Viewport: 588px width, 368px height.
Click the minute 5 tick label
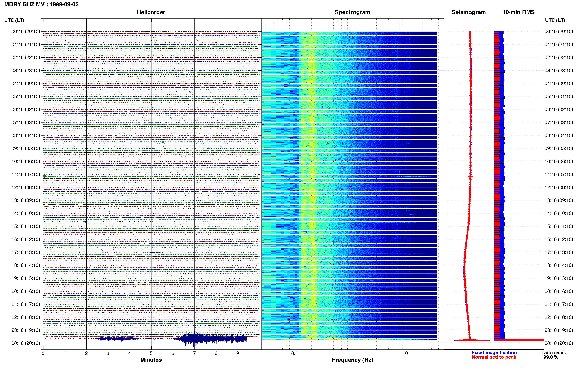pyautogui.click(x=151, y=353)
